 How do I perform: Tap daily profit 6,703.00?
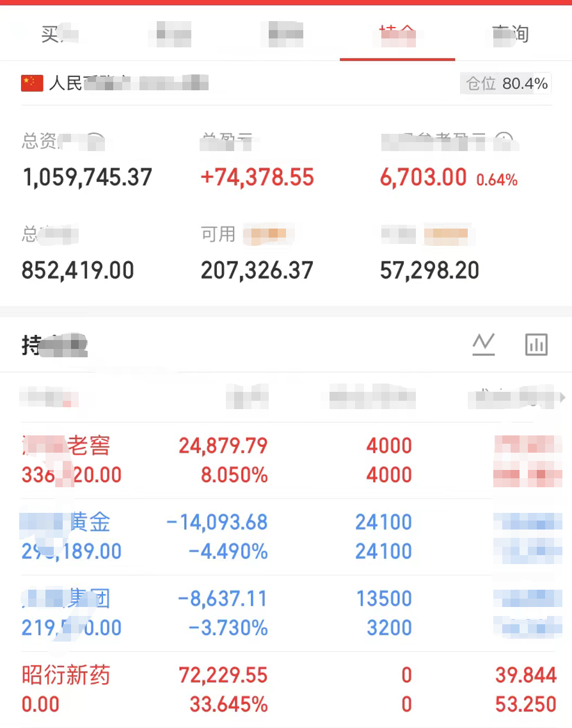(x=423, y=177)
